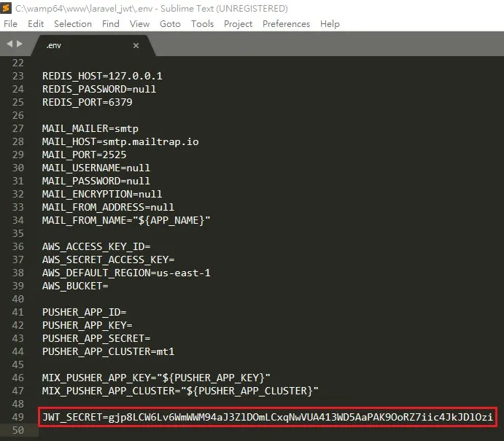
Task: Click line REDIS_PASSWORD=null
Action: click(x=99, y=89)
